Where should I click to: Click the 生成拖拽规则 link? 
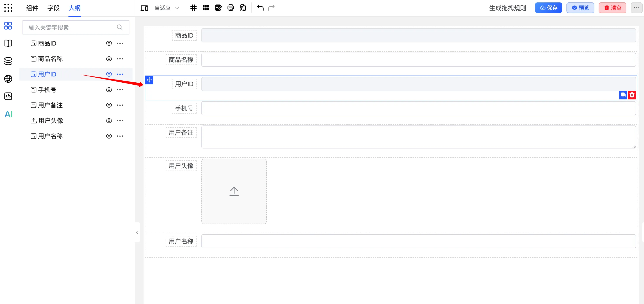pyautogui.click(x=507, y=8)
